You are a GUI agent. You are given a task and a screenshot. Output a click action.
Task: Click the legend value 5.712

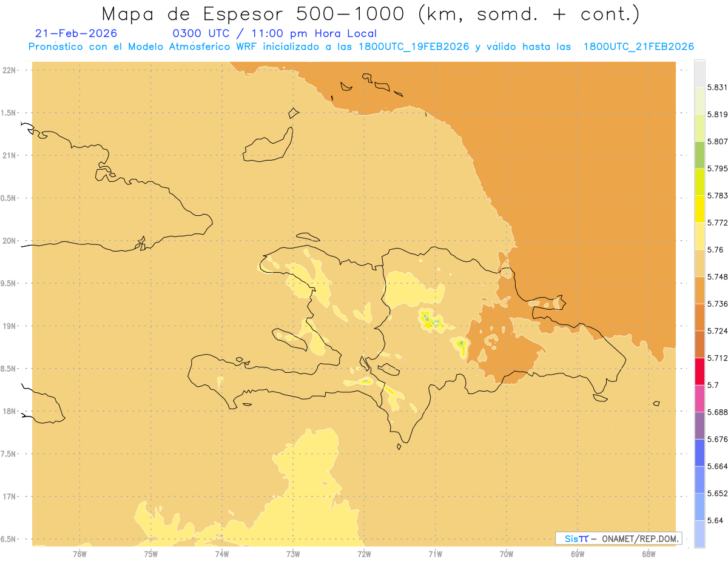(x=717, y=358)
